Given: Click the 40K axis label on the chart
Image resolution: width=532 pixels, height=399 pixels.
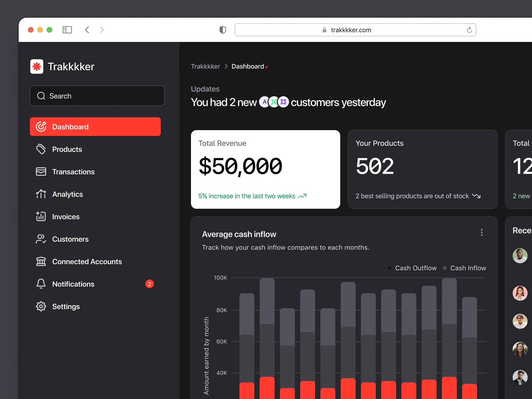Looking at the screenshot, I should [x=222, y=373].
